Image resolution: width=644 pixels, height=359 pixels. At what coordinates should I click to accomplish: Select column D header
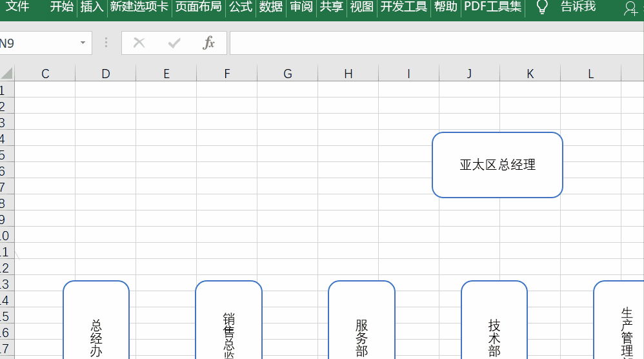pos(106,74)
